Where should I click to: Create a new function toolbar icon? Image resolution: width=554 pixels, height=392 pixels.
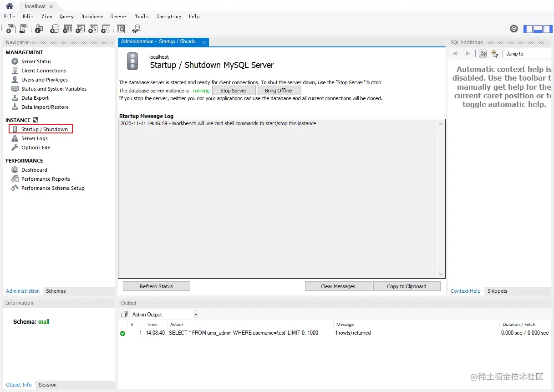[x=106, y=29]
